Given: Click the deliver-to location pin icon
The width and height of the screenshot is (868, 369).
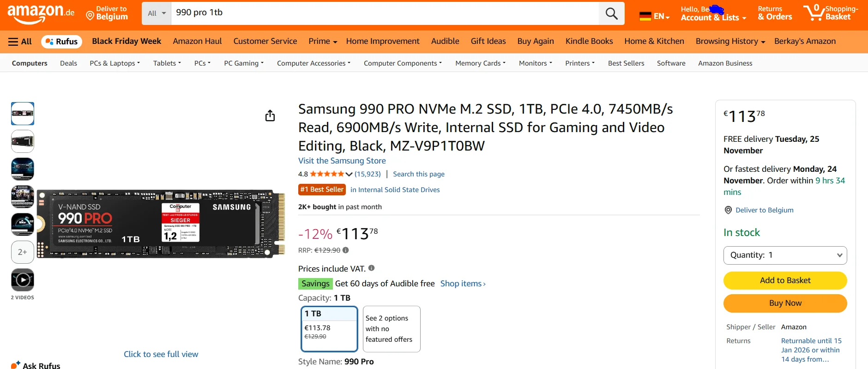Looking at the screenshot, I should coord(728,210).
